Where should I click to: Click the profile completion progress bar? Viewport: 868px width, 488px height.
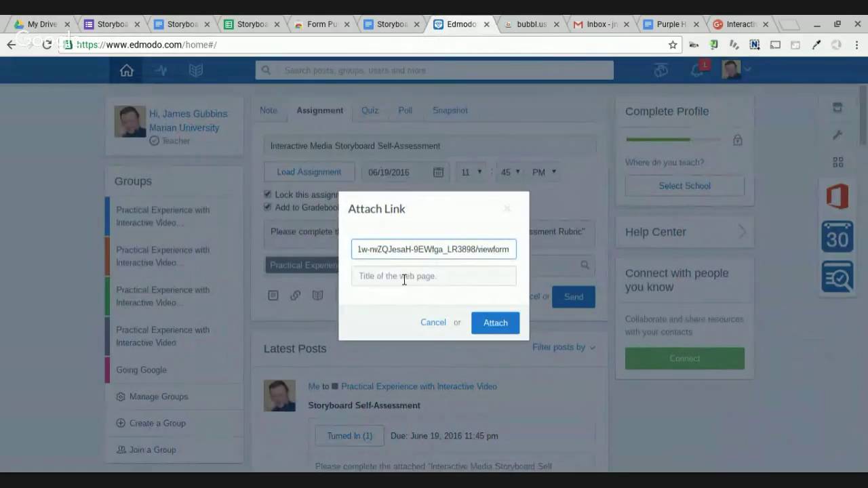675,140
